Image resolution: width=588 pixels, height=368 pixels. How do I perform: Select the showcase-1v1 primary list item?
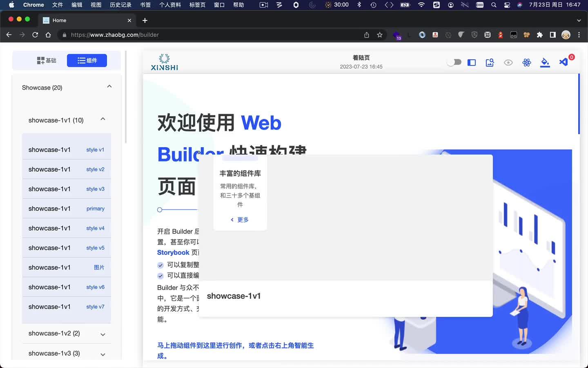[x=66, y=209]
